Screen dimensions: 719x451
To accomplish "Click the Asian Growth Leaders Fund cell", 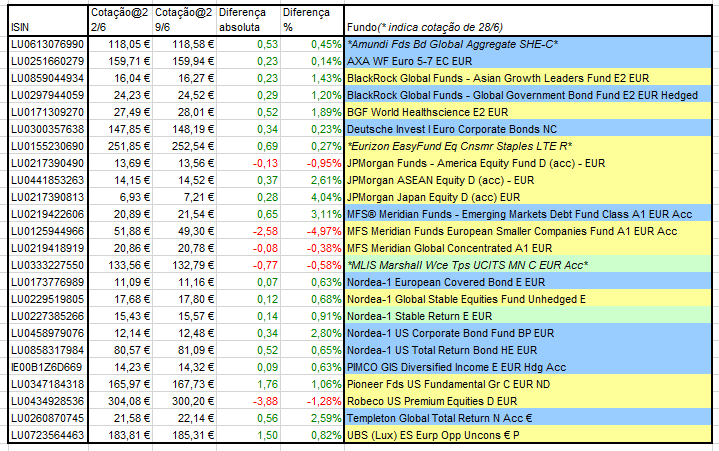I will click(x=528, y=78).
